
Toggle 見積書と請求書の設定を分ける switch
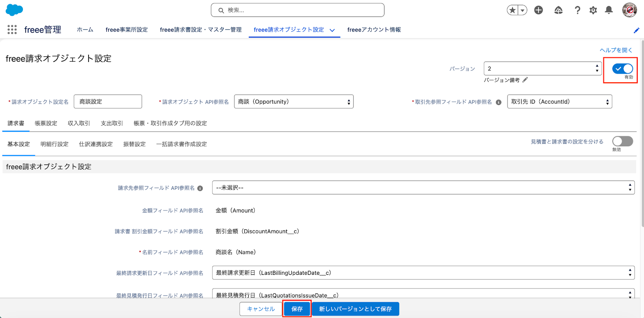[x=623, y=141]
